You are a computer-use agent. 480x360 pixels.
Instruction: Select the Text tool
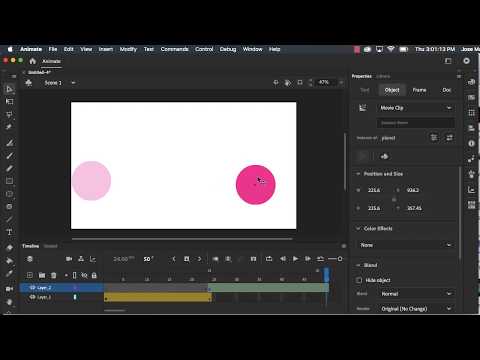[9, 232]
